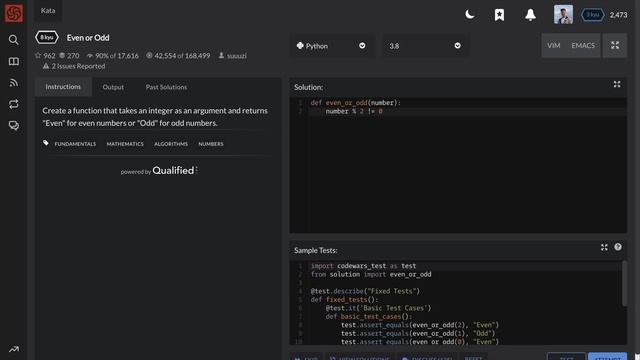Switch to the Instructions tab

(x=63, y=87)
